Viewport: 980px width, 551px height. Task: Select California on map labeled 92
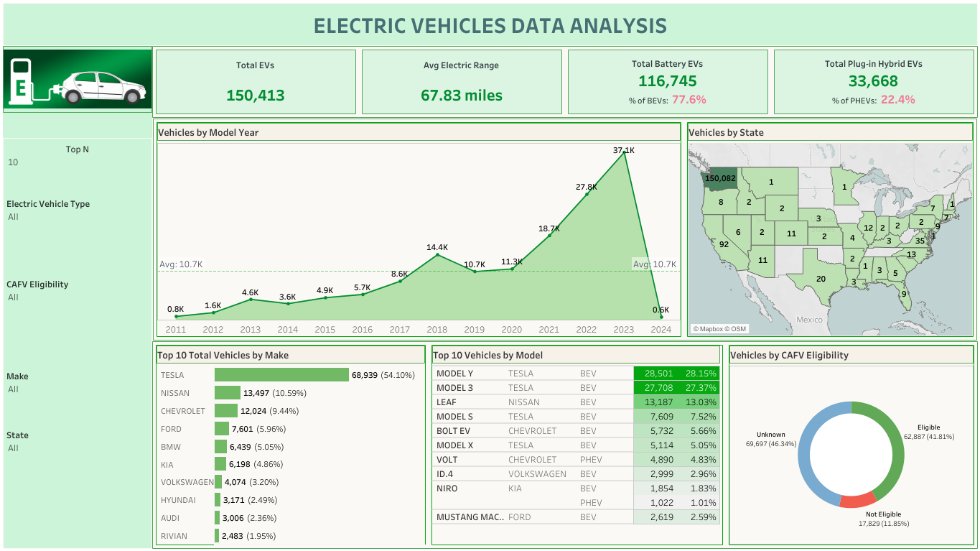tap(724, 244)
